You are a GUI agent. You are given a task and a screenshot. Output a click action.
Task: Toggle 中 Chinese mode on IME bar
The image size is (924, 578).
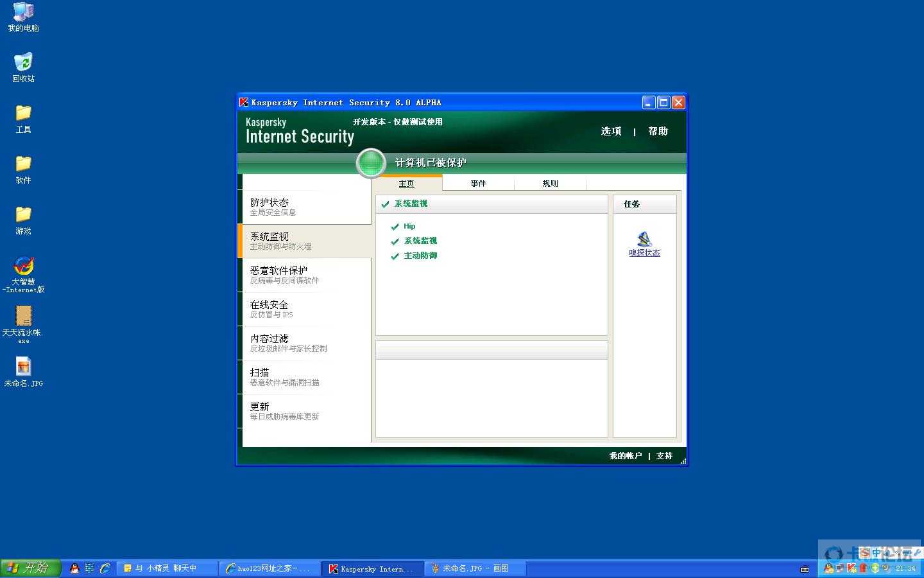tap(877, 552)
